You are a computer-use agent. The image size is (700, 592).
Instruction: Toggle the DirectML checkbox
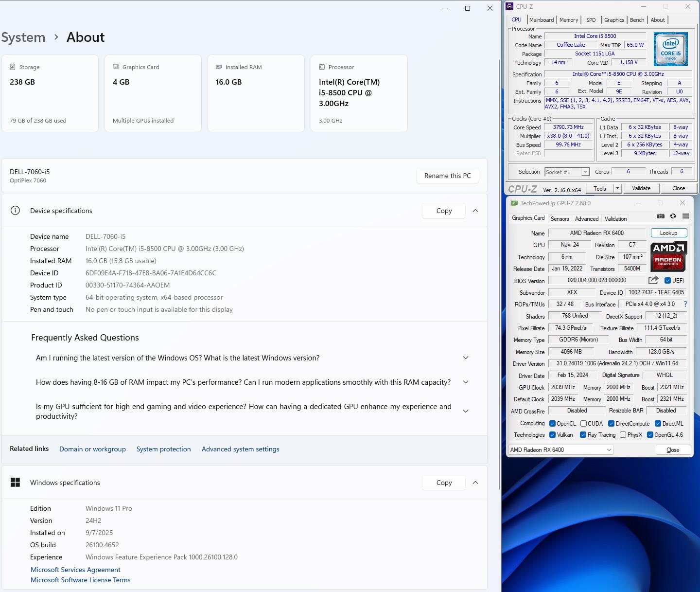[658, 424]
